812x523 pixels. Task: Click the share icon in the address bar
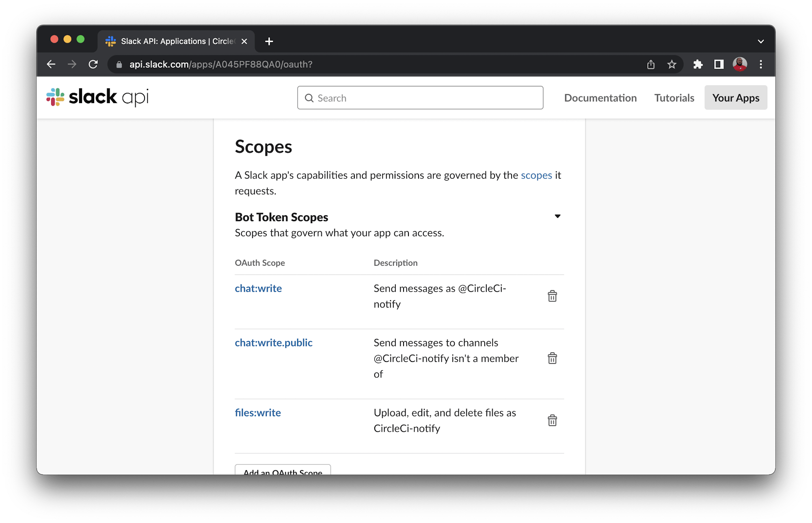(x=651, y=64)
